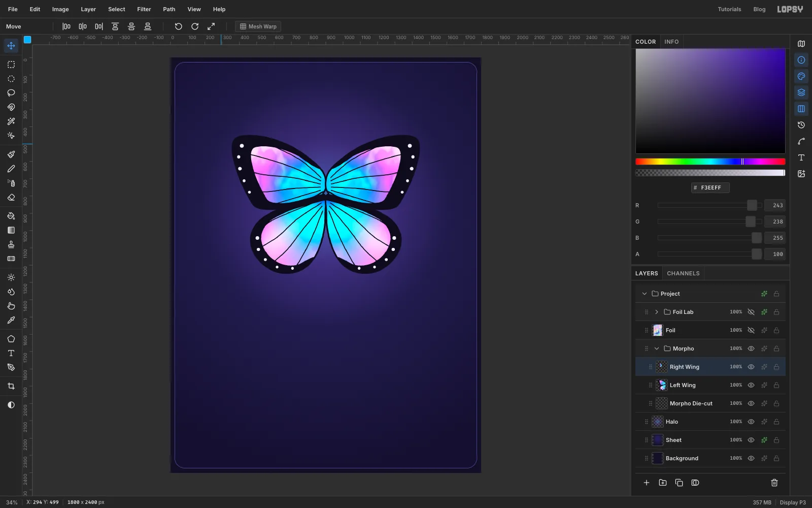The width and height of the screenshot is (812, 508).
Task: Click the Sheet layer thumbnail
Action: 658,440
